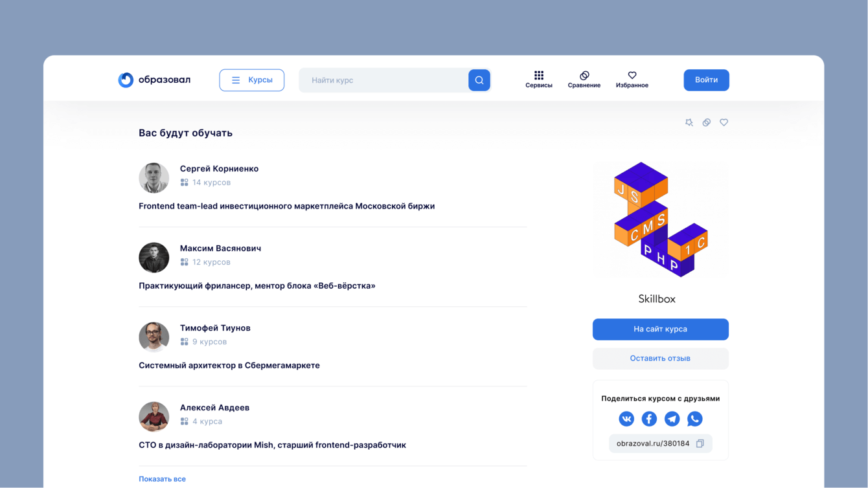Click the Оставить отзыв button

pyautogui.click(x=661, y=359)
